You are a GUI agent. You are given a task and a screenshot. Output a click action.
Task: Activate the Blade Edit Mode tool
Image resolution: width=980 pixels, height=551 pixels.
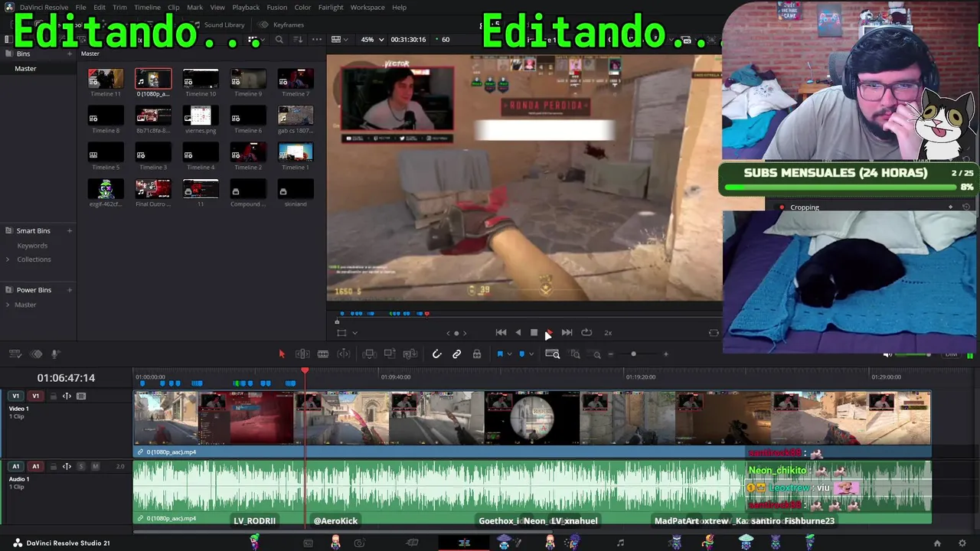[x=323, y=354]
